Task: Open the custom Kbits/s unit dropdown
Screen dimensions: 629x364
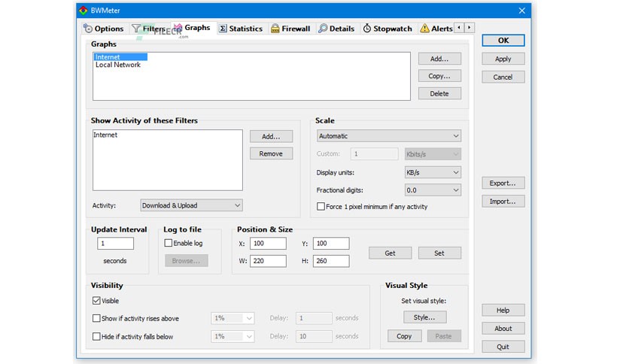Action: click(x=433, y=154)
